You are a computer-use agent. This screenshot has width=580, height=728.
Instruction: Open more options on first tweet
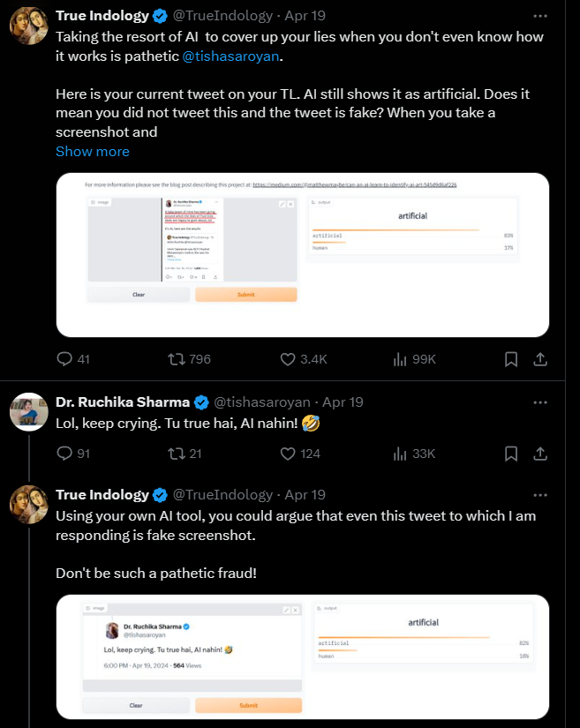pos(540,16)
